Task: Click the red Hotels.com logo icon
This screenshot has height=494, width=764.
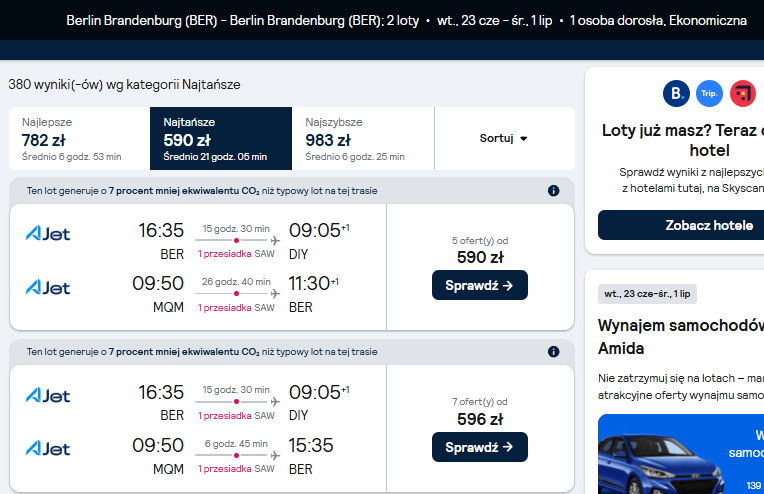Action: coord(743,93)
